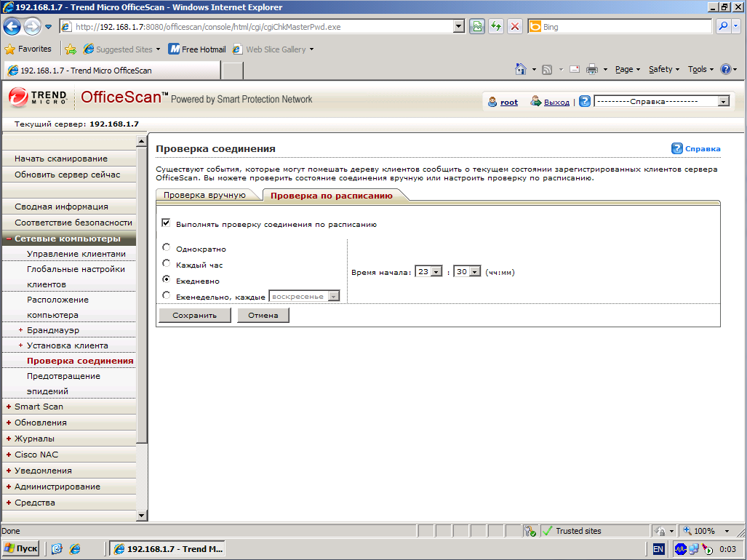Switch to the Проверка вручную tab
747x560 pixels.
click(205, 195)
